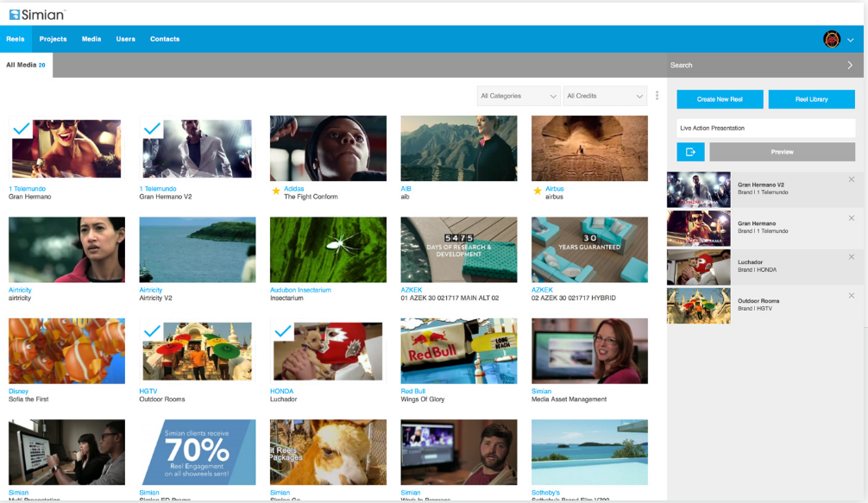
Task: Click Gran Hermano V2 reel thumbnail in sidebar
Action: click(x=699, y=189)
